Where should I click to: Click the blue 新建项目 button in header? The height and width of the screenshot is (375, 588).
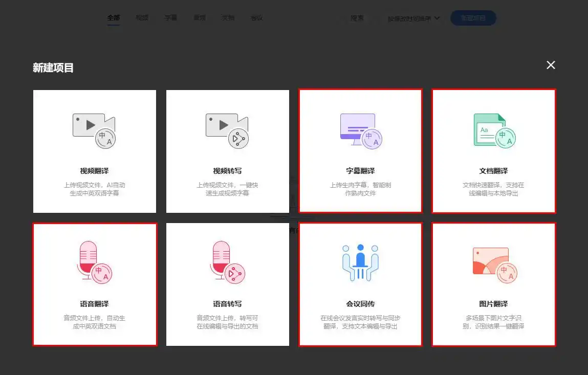473,18
